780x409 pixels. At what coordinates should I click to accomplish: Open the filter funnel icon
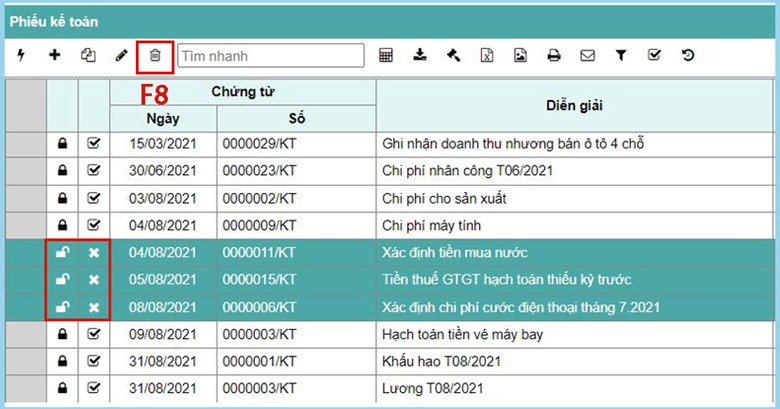tap(620, 56)
